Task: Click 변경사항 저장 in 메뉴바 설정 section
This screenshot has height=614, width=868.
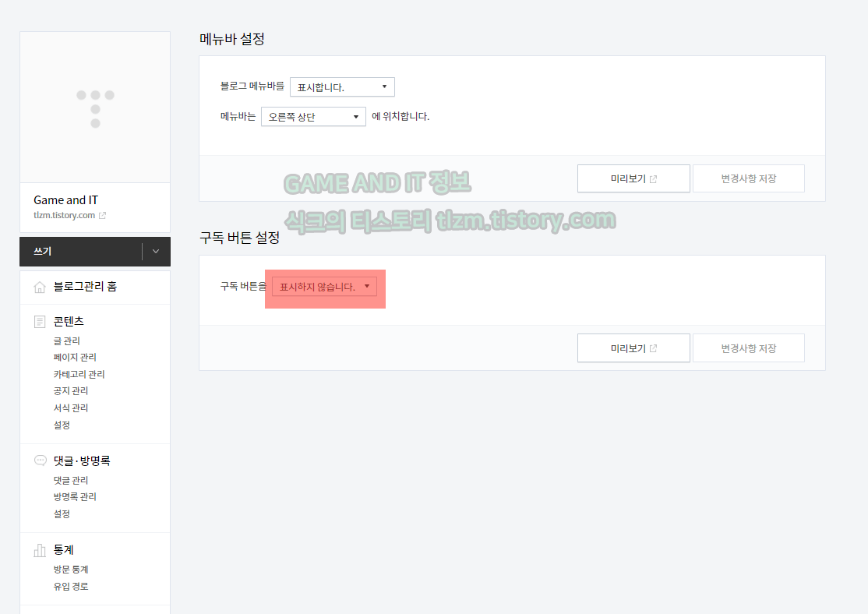Action: [749, 178]
